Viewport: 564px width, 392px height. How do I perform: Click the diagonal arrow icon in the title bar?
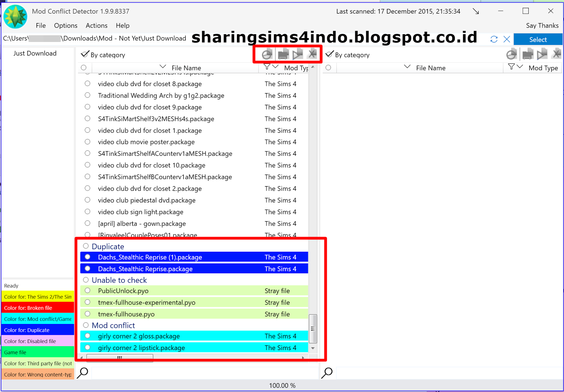click(476, 11)
